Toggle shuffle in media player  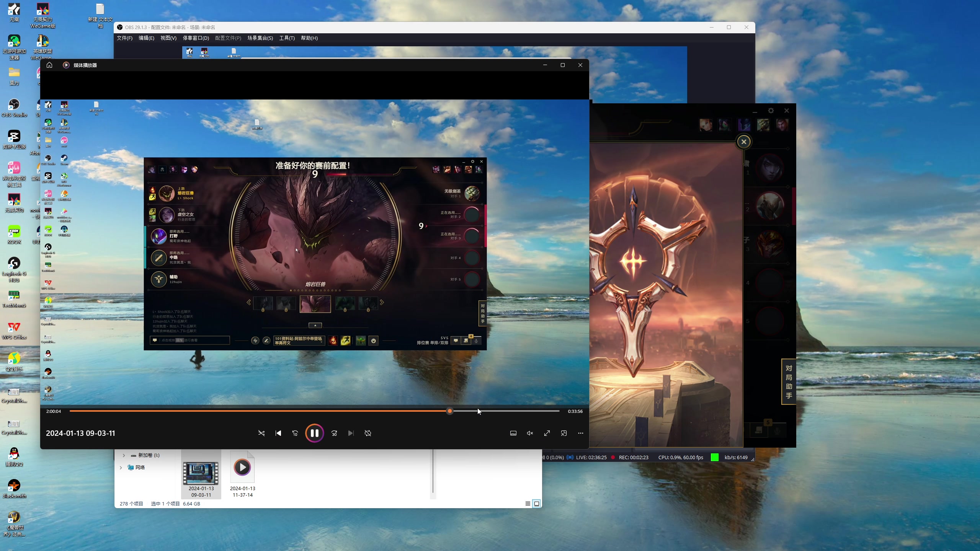pyautogui.click(x=261, y=433)
